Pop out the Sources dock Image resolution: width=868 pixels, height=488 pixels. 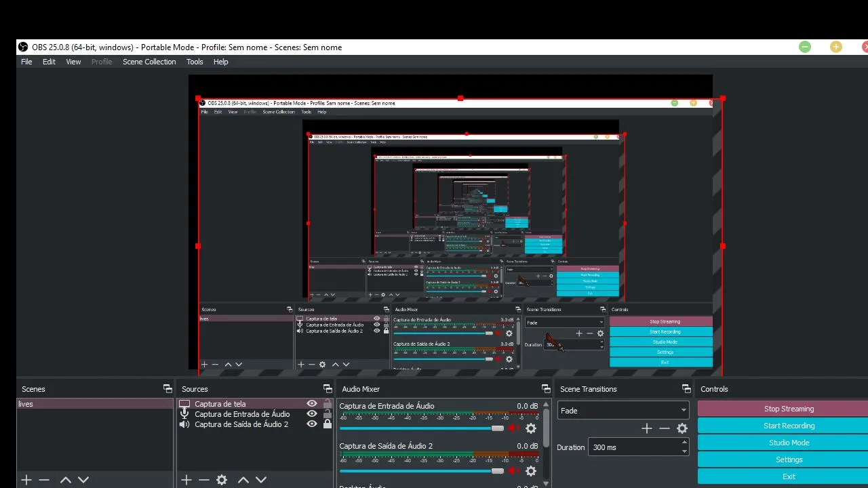pyautogui.click(x=328, y=388)
